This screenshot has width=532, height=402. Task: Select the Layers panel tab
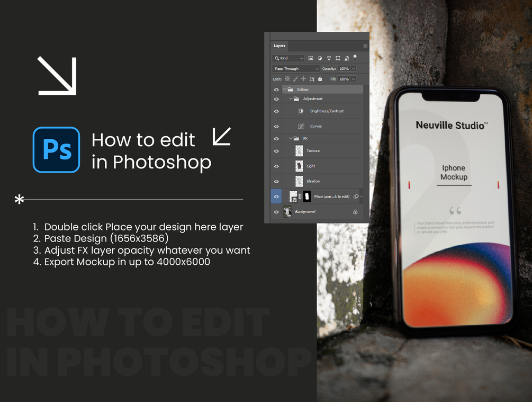pyautogui.click(x=279, y=46)
